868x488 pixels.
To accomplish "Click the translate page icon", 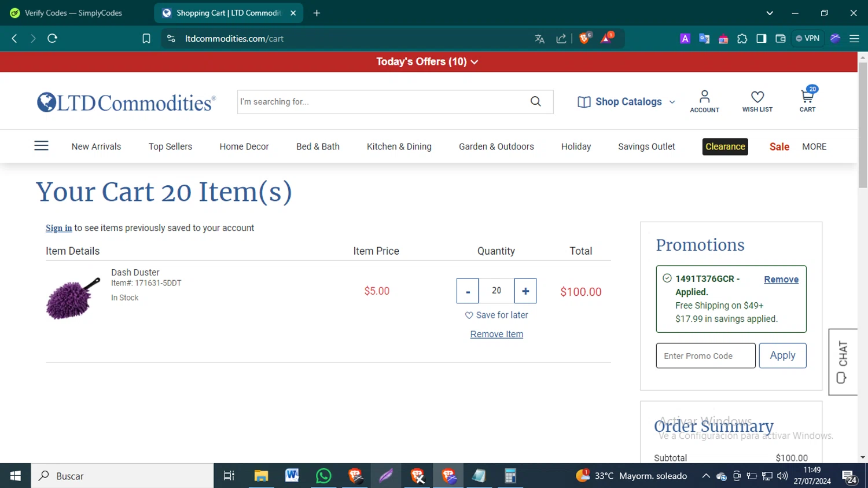I will click(539, 39).
